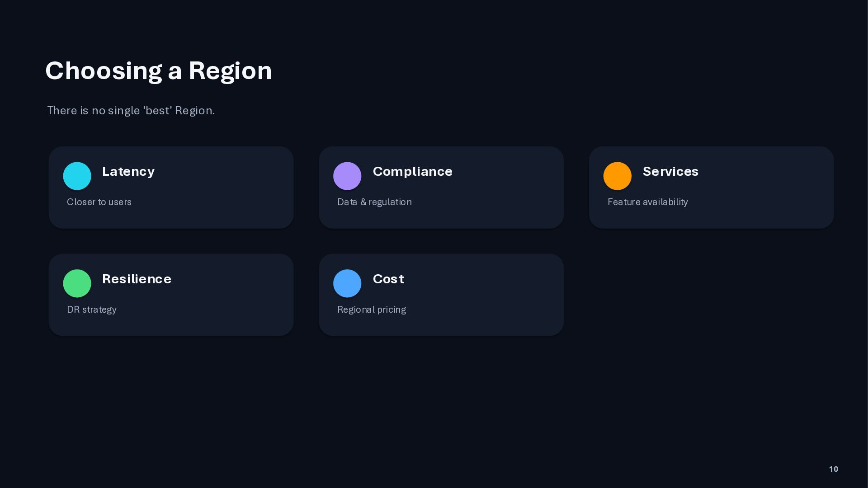Click the blue Cost circle icon
Viewport: 868px width, 488px height.
point(347,283)
